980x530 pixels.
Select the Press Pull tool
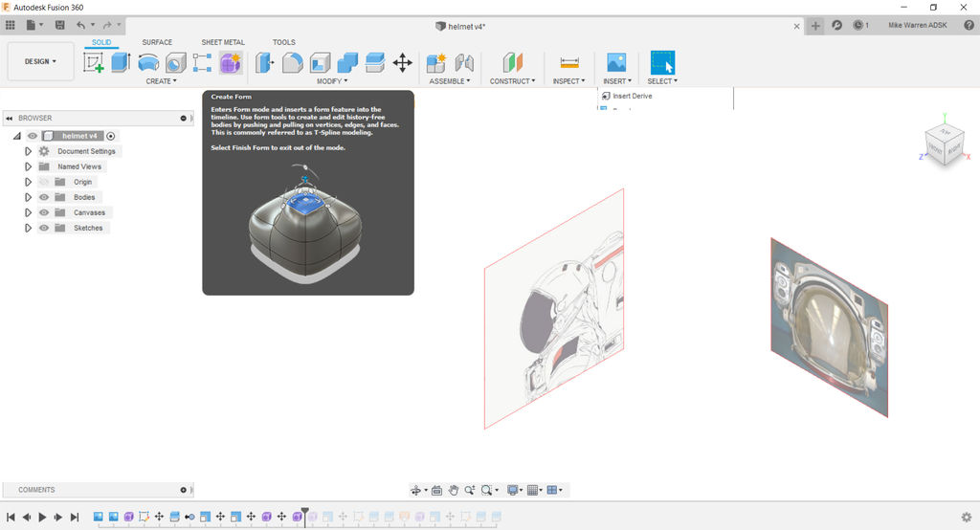pos(264,62)
